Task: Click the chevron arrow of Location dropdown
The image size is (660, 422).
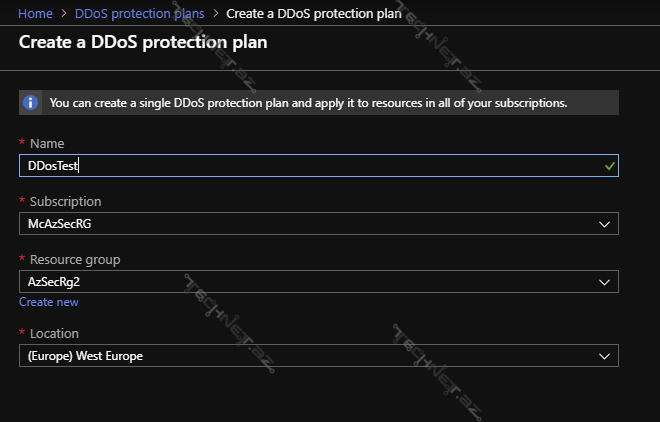Action: tap(604, 356)
